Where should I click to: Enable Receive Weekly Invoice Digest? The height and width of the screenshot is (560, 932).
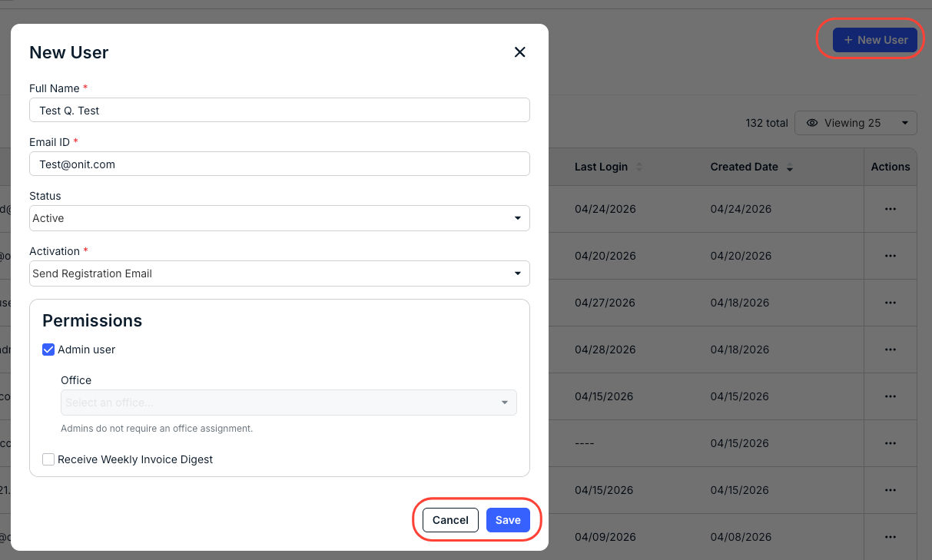point(48,459)
